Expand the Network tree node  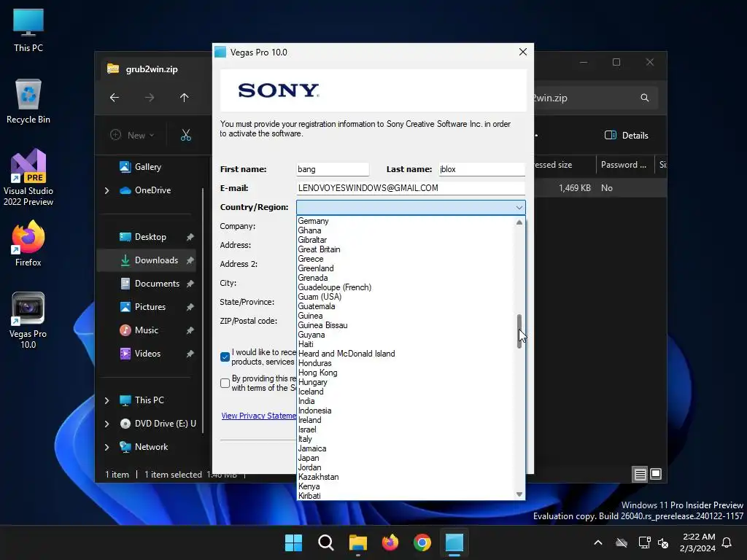(x=107, y=447)
